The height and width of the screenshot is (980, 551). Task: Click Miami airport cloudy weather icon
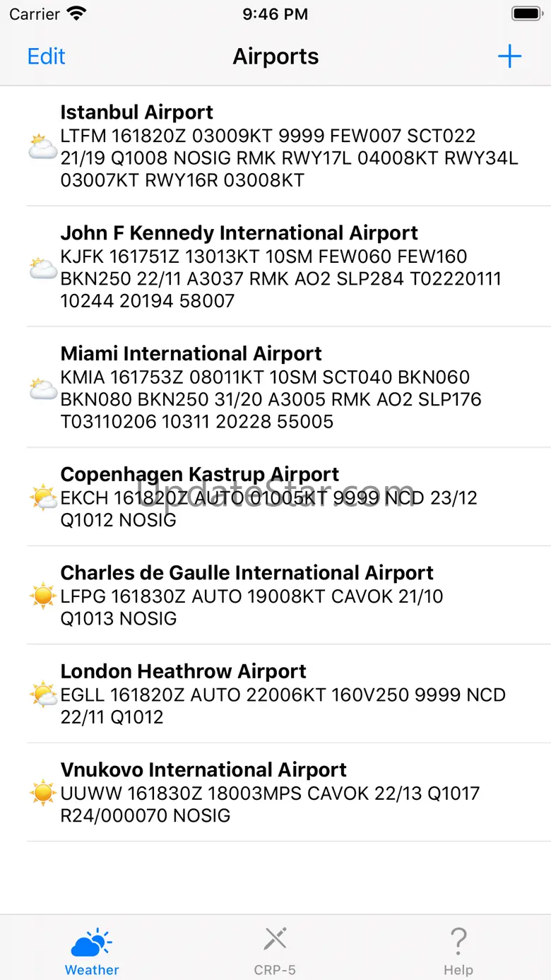point(43,388)
